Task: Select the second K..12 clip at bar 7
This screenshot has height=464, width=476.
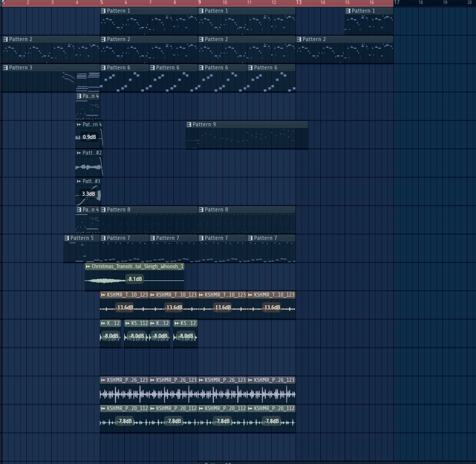Action: point(160,334)
